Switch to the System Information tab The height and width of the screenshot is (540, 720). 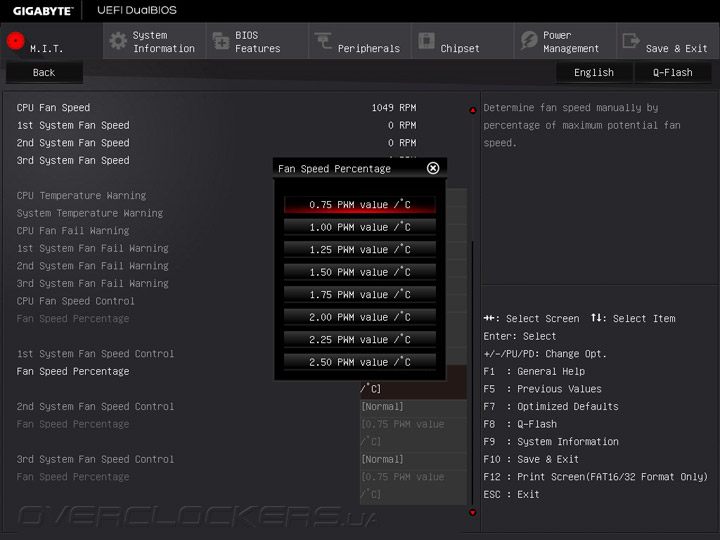(154, 41)
